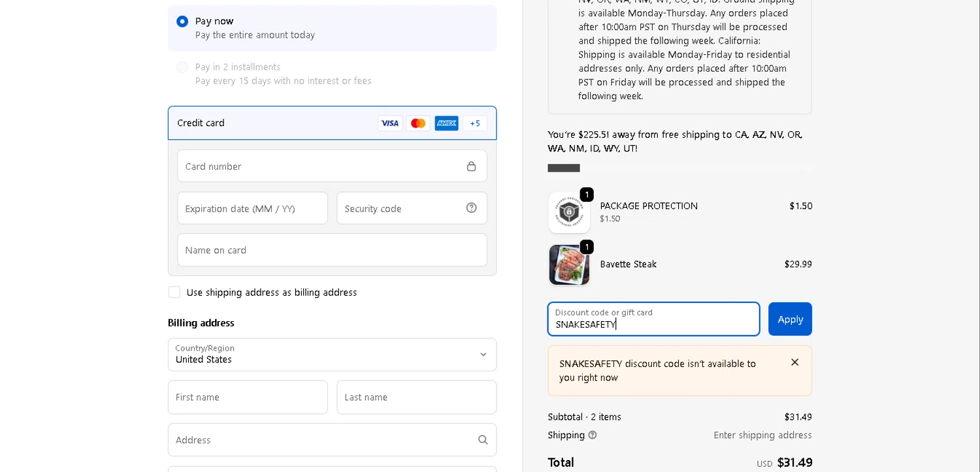This screenshot has width=980, height=472.
Task: Show the +5 more card types
Action: (475, 123)
